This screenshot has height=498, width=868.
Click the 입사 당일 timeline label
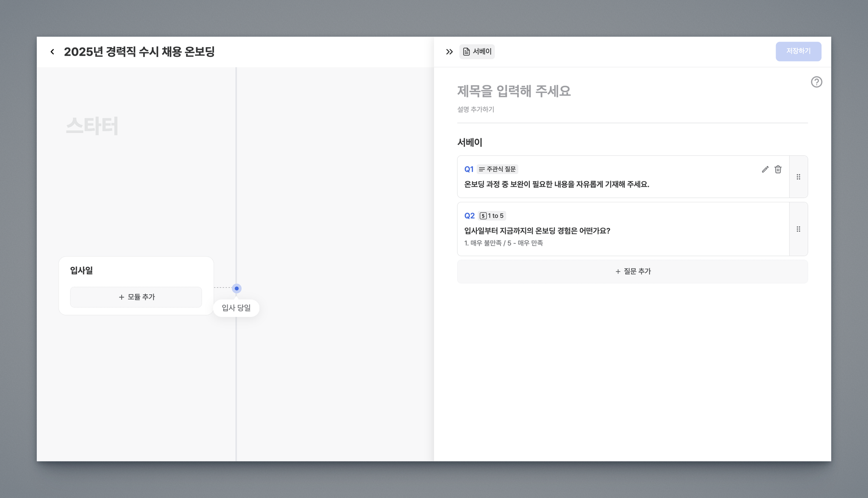tap(236, 308)
